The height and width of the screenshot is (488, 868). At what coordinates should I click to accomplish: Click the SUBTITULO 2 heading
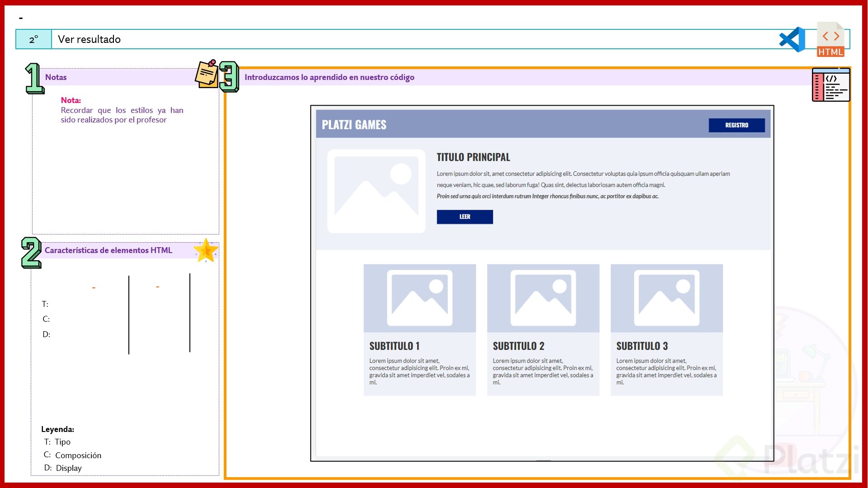click(x=519, y=346)
